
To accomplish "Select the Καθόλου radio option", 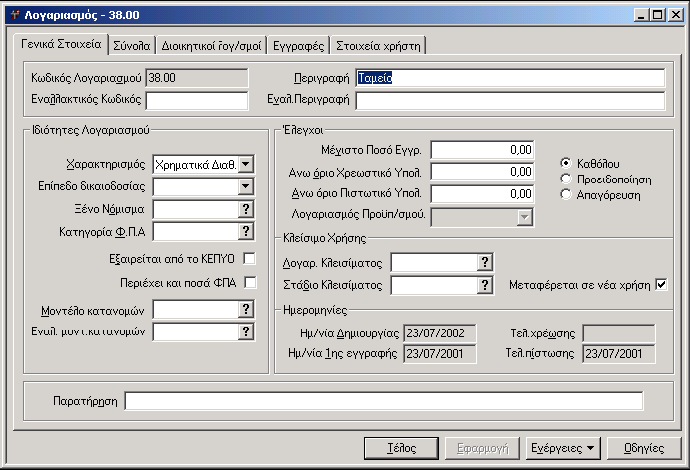I will [x=566, y=163].
